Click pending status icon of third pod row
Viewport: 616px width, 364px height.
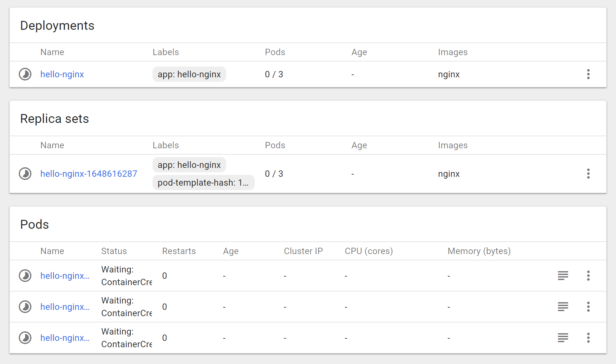pyautogui.click(x=25, y=338)
